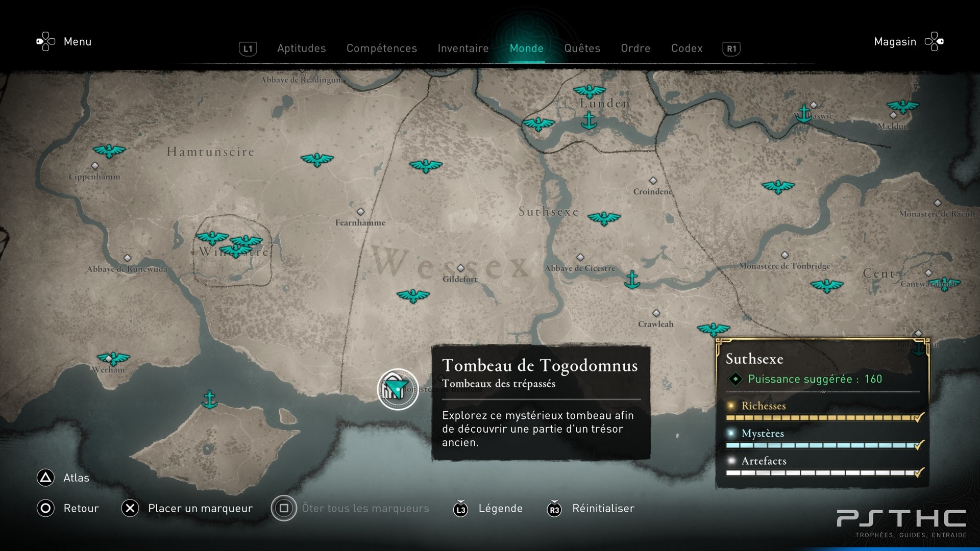The width and height of the screenshot is (980, 551).
Task: Select the sync point near Mældun
Action: (x=902, y=107)
